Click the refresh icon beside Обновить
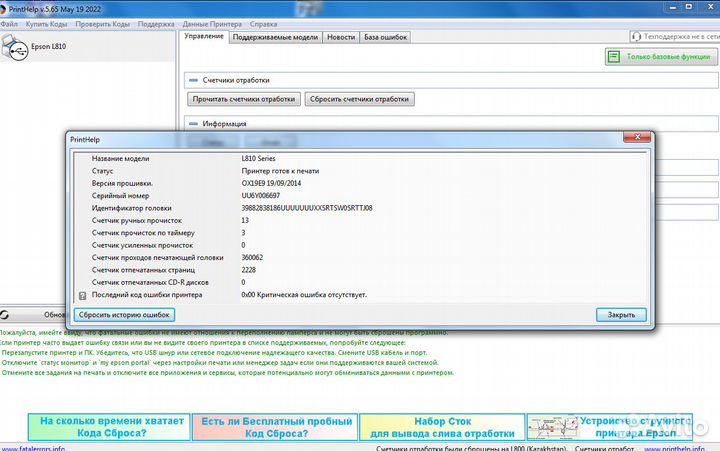 [x=4, y=315]
